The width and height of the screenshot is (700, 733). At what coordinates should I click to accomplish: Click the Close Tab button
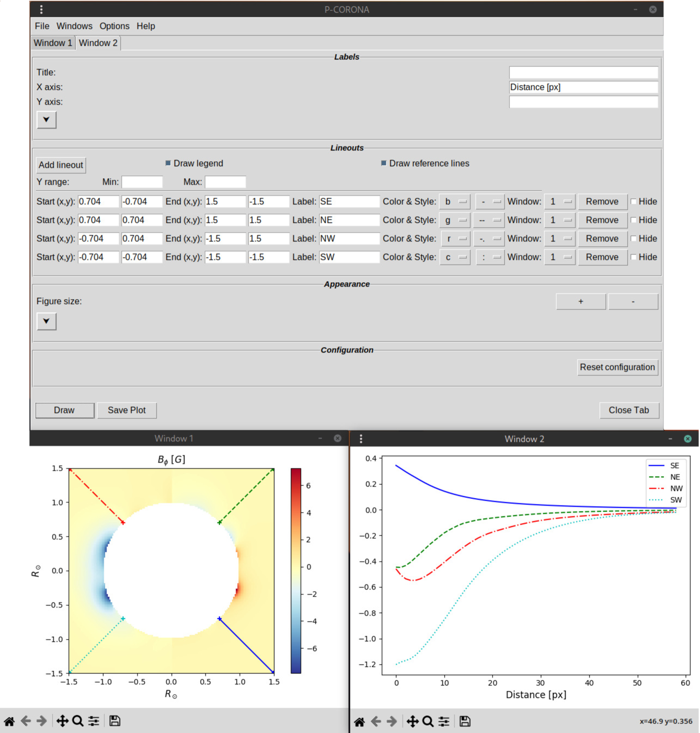tap(629, 410)
